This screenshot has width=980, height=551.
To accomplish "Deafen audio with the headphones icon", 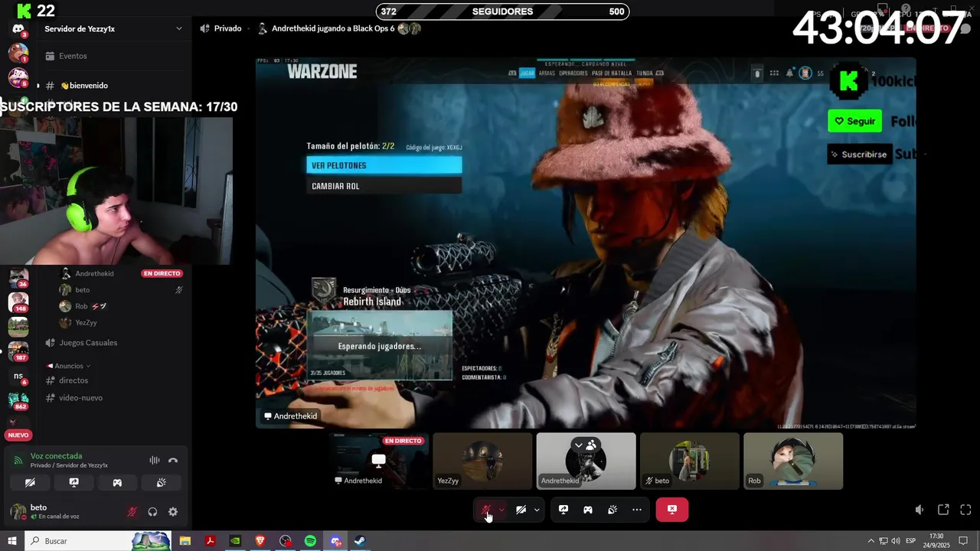I will [x=152, y=512].
